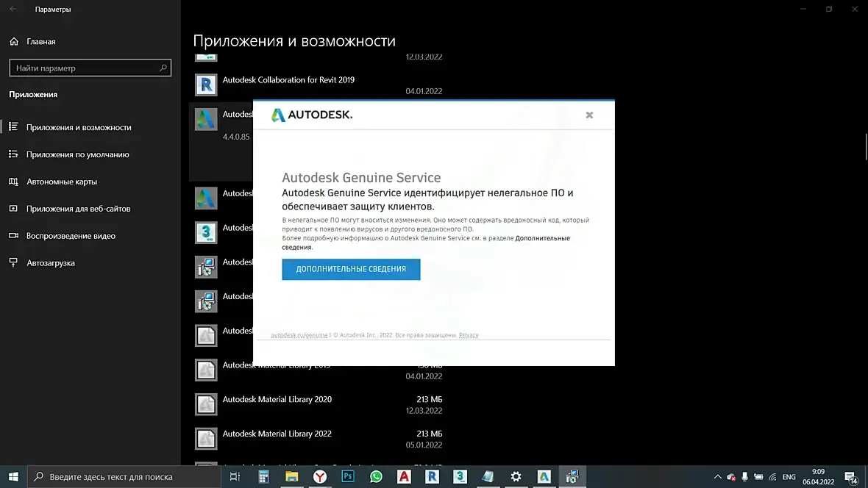Click the Воспроизведение видео icon
The height and width of the screenshot is (488, 868).
click(13, 236)
